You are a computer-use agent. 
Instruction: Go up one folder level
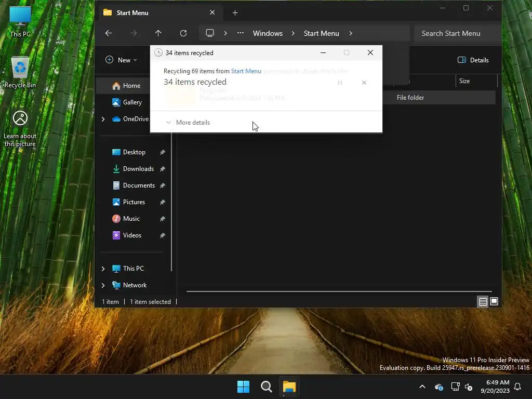158,33
